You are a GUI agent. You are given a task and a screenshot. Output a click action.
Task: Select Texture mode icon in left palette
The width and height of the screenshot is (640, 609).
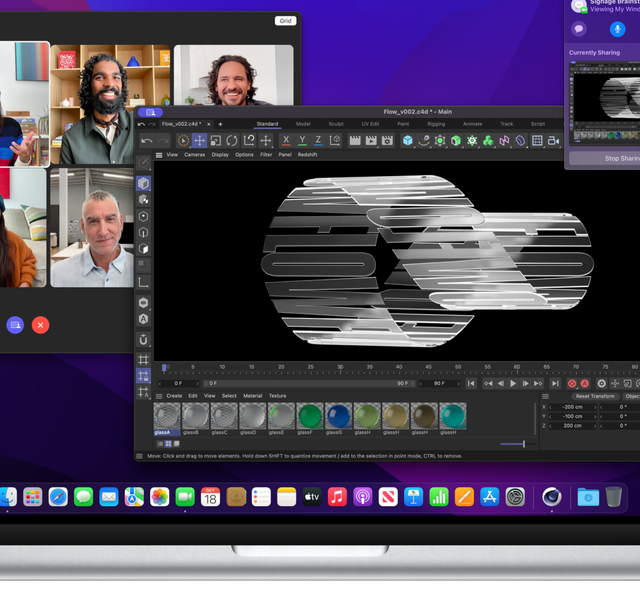[x=143, y=200]
